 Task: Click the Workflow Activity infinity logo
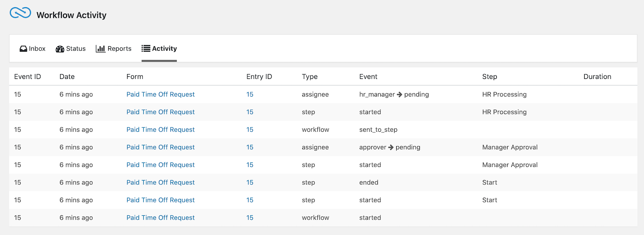click(x=20, y=13)
